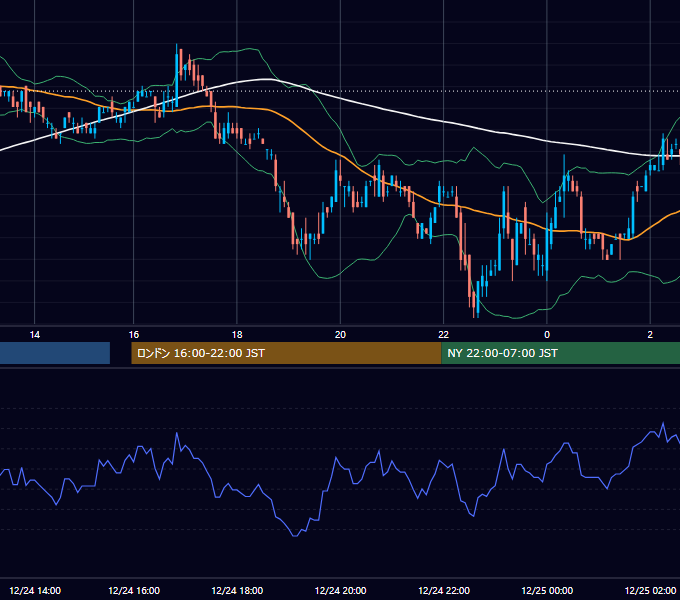The width and height of the screenshot is (680, 600).
Task: Click the hour 18 axis label
Action: click(x=237, y=334)
